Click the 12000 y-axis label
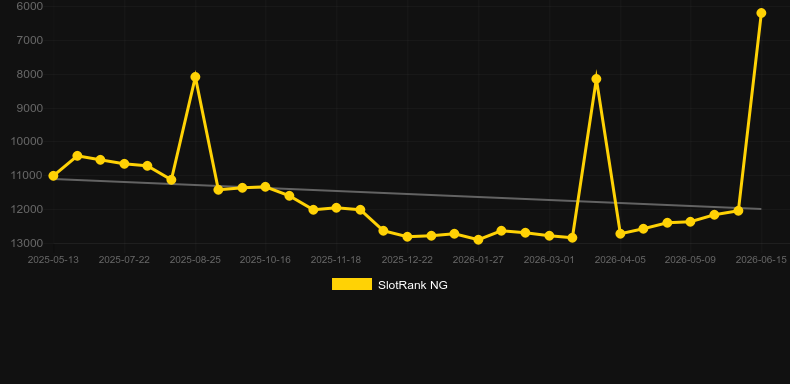790x384 pixels. pyautogui.click(x=27, y=209)
